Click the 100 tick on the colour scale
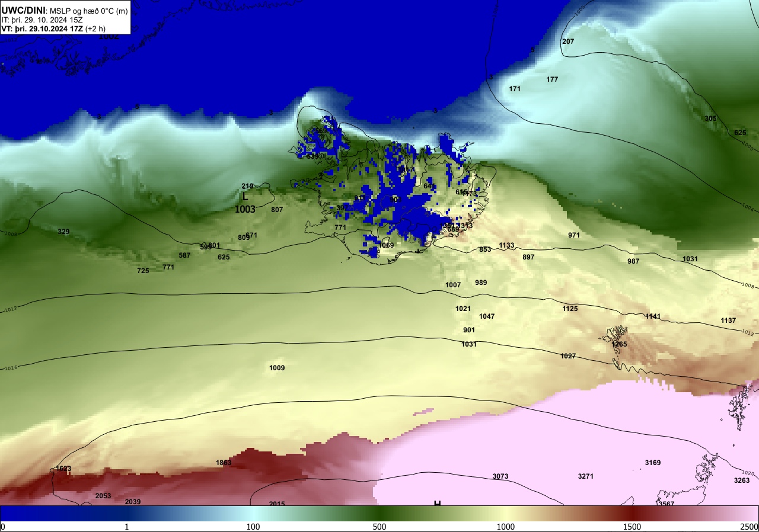The image size is (759, 532). (x=253, y=527)
